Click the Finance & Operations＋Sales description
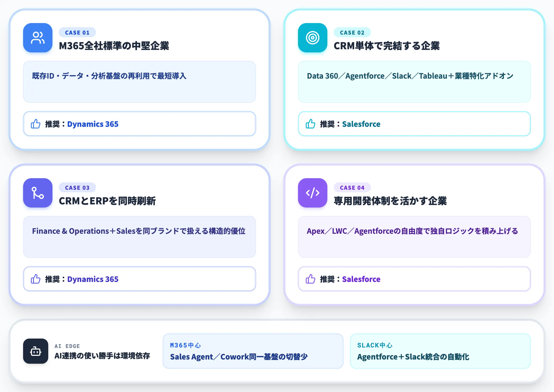Screen dimensions: 554x392 click(x=139, y=231)
